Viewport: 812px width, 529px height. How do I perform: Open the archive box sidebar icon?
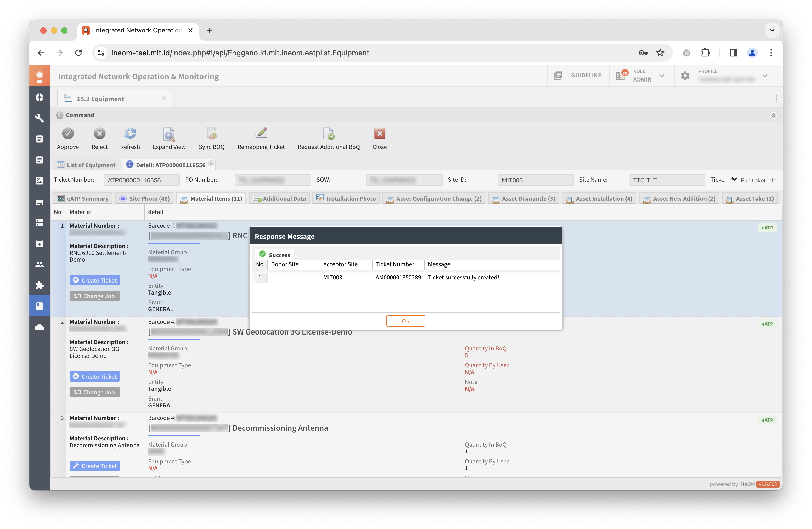pyautogui.click(x=40, y=243)
